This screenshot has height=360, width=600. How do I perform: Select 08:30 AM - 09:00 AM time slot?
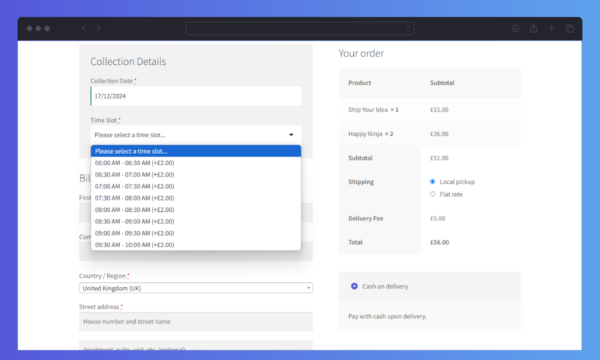pos(196,222)
